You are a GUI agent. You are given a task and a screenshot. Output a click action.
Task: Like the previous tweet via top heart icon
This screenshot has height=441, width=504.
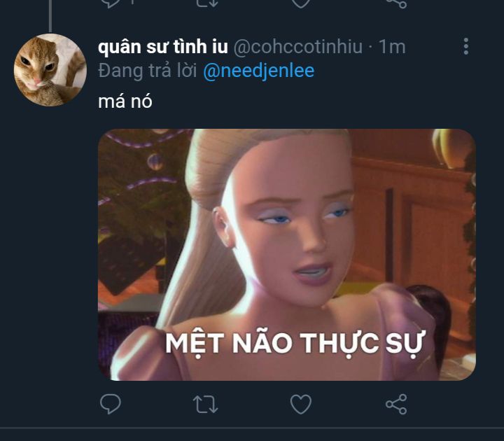[301, 3]
